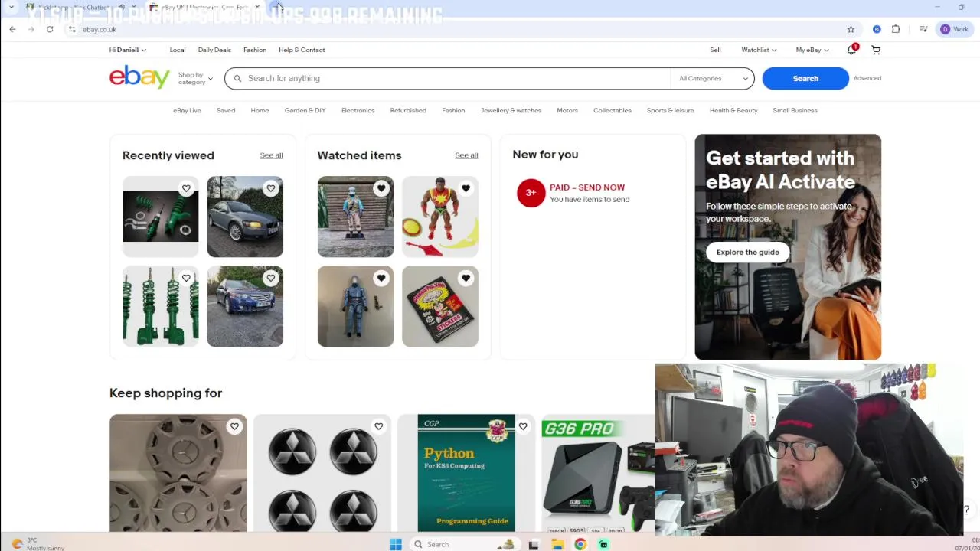The width and height of the screenshot is (980, 551).
Task: Heart the blue Honda car listing
Action: pos(270,278)
